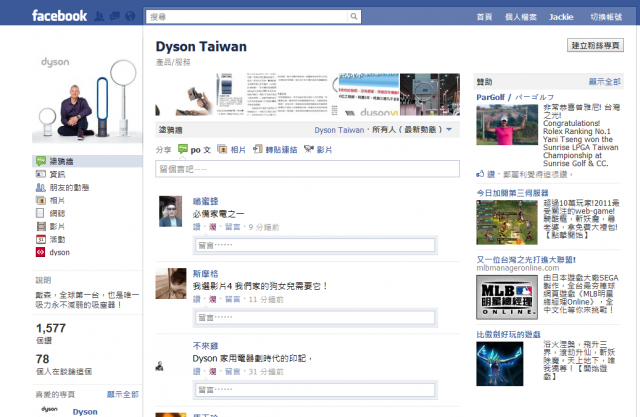Image resolution: width=640 pixels, height=417 pixels.
Task: Click comment box under 我選影片4 post
Action: 315,317
